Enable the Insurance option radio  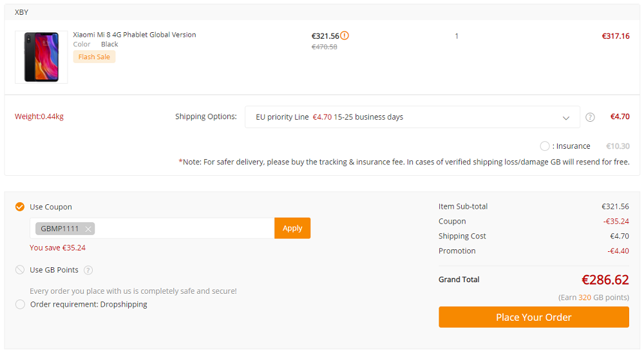pyautogui.click(x=545, y=146)
